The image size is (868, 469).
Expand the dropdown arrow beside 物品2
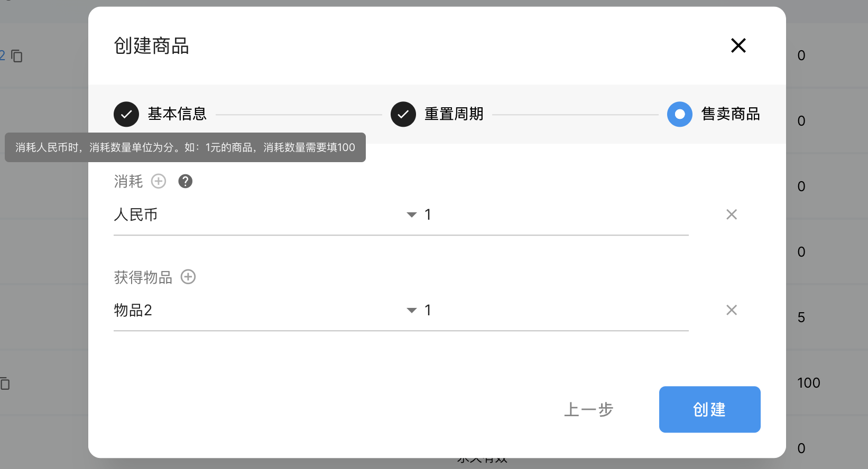412,311
